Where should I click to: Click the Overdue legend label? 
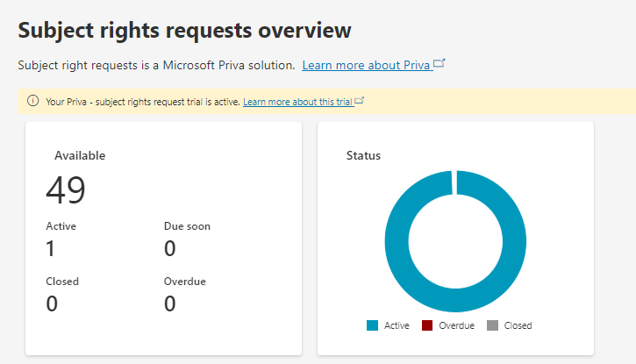456,325
